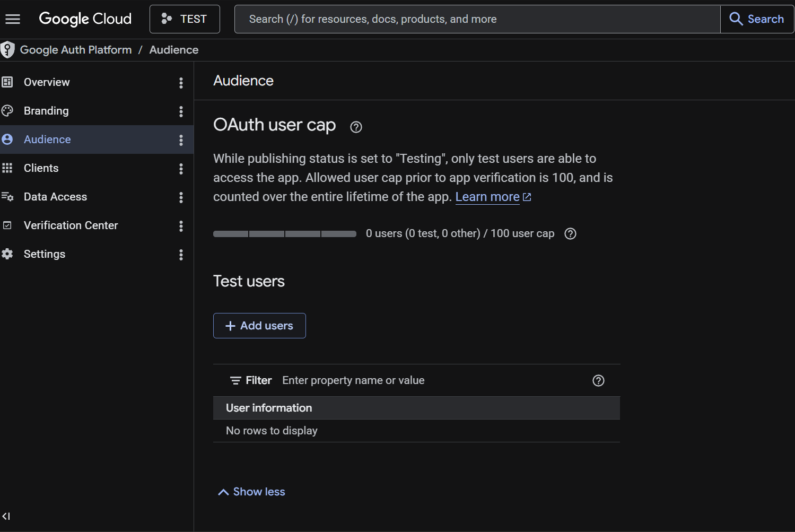
Task: Click the Audience person icon
Action: click(7, 139)
